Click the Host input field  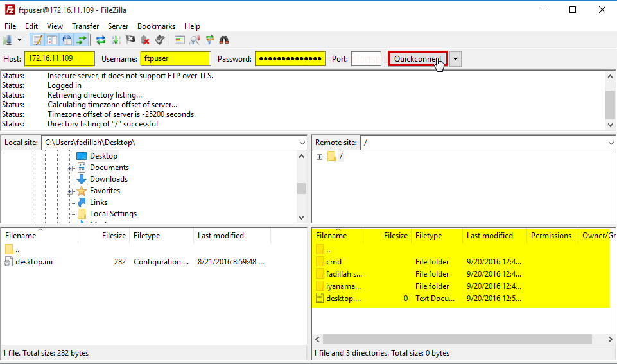pos(60,58)
